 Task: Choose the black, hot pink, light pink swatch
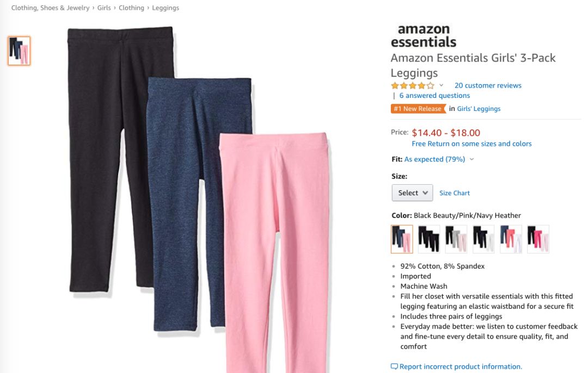538,239
